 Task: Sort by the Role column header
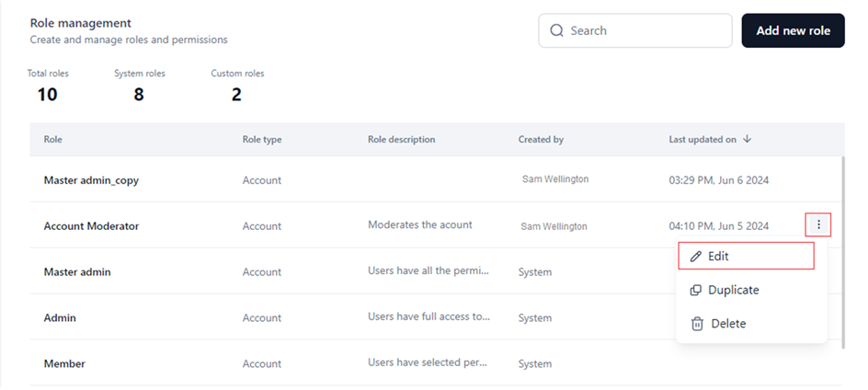(x=53, y=140)
